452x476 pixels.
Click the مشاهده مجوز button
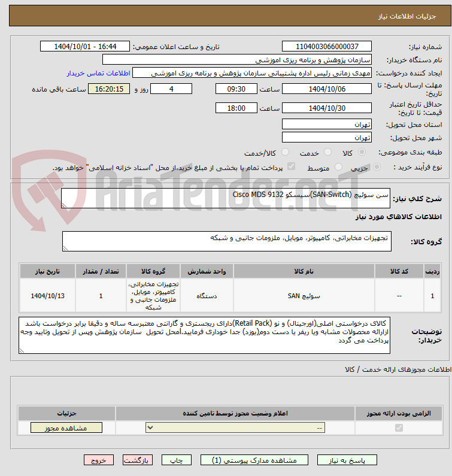(x=66, y=428)
